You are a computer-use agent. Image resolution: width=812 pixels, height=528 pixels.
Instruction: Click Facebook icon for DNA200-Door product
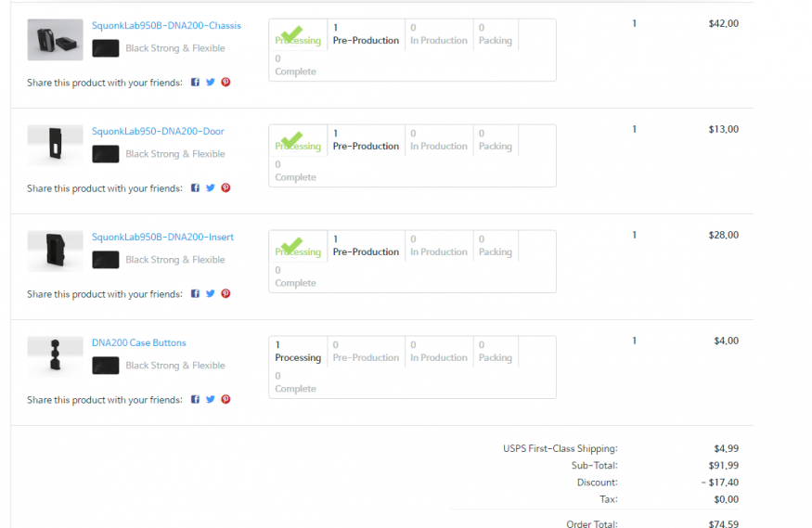[x=196, y=188]
